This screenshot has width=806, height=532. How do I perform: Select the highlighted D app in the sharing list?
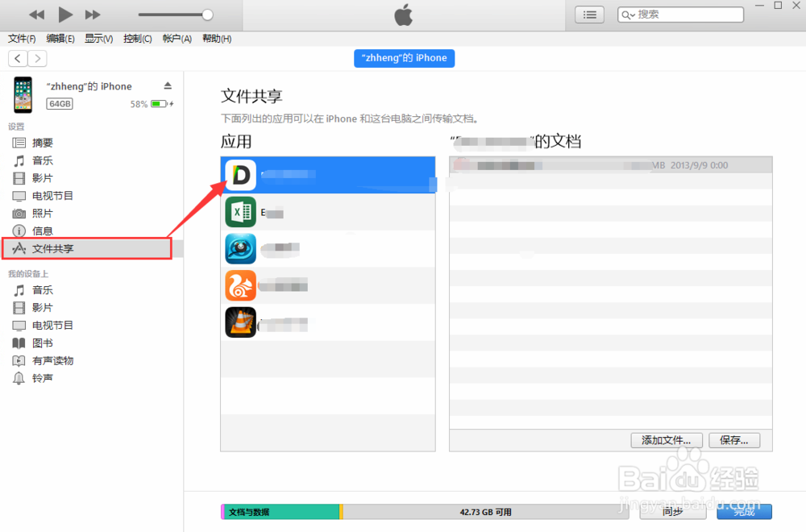click(x=240, y=175)
